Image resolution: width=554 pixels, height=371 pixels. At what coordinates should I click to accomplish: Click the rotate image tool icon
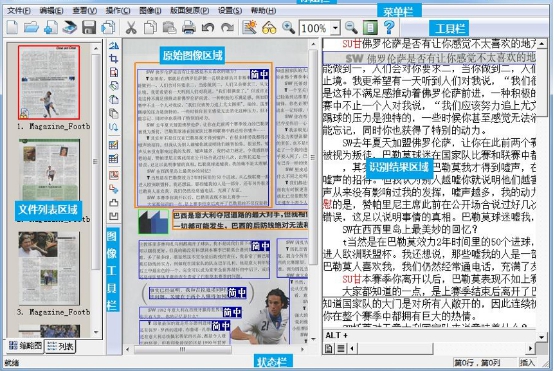(x=113, y=86)
